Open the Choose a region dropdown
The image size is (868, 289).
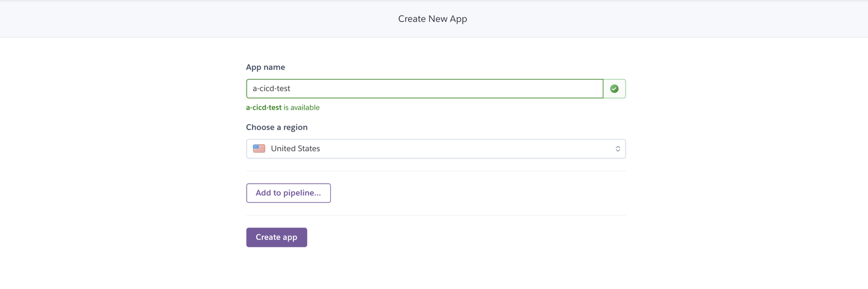click(x=435, y=149)
